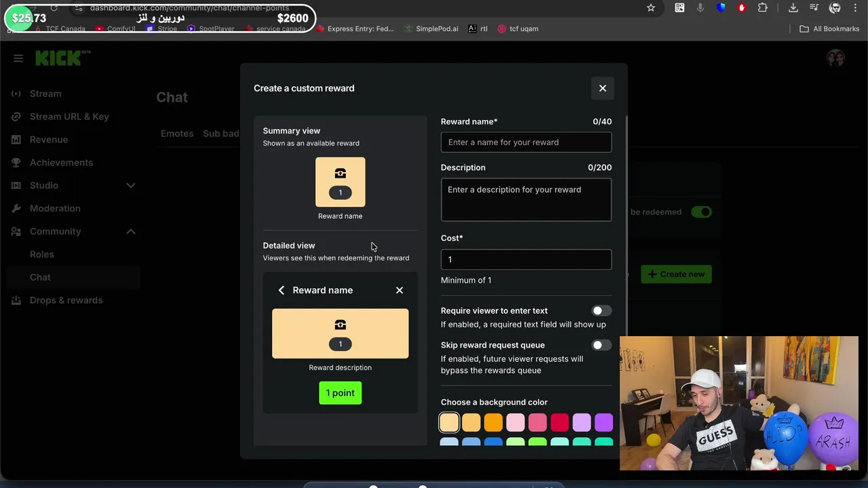Image resolution: width=868 pixels, height=488 pixels.
Task: Open the red hand ad-blocker extension
Action: point(742,7)
